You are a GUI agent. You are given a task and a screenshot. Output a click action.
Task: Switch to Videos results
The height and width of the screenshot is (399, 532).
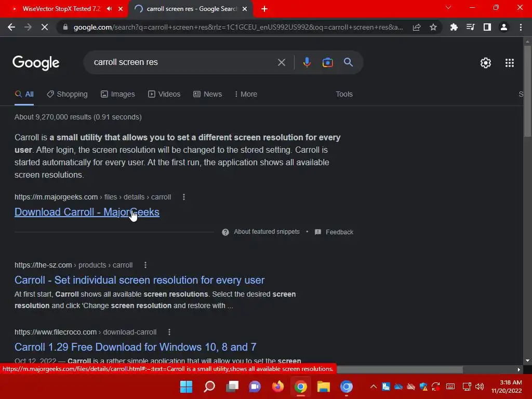(x=164, y=95)
